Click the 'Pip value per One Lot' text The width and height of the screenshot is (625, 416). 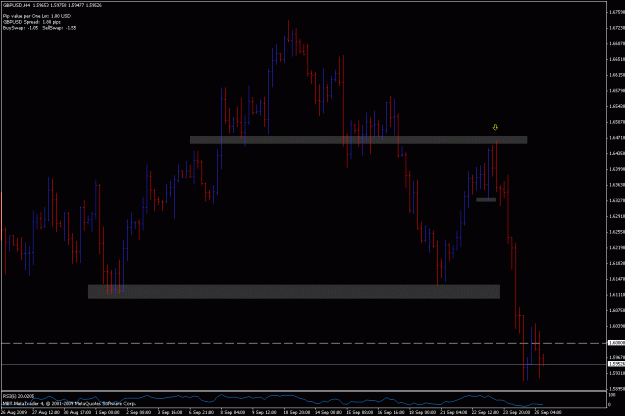click(x=37, y=16)
